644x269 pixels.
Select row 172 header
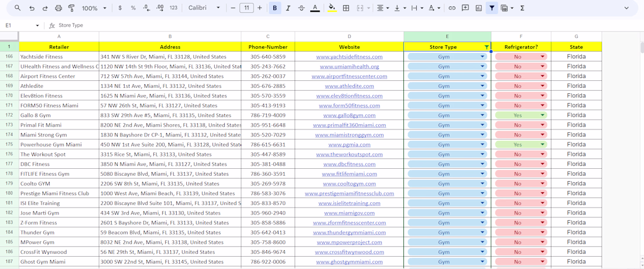9,115
